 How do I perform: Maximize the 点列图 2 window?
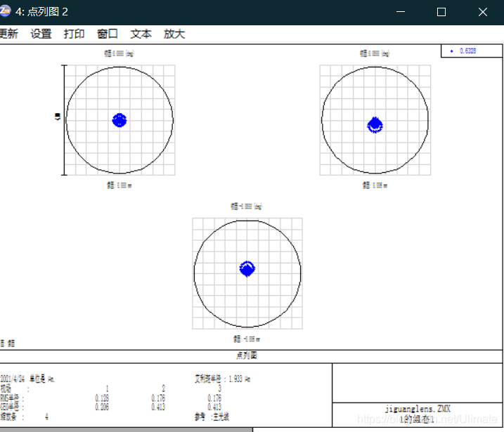[x=441, y=12]
